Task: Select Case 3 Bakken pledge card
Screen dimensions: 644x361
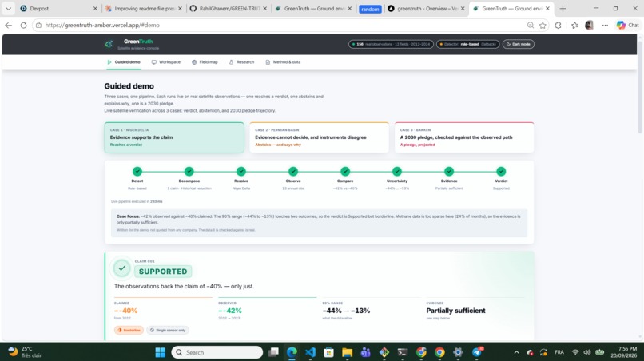Action: click(464, 137)
